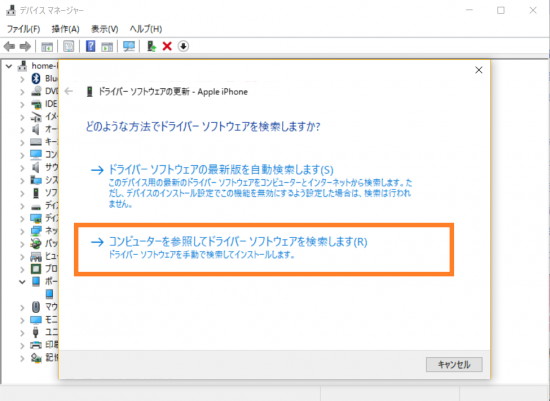
Task: Select the Bluetooth logo icon in the tree
Action: 36,78
